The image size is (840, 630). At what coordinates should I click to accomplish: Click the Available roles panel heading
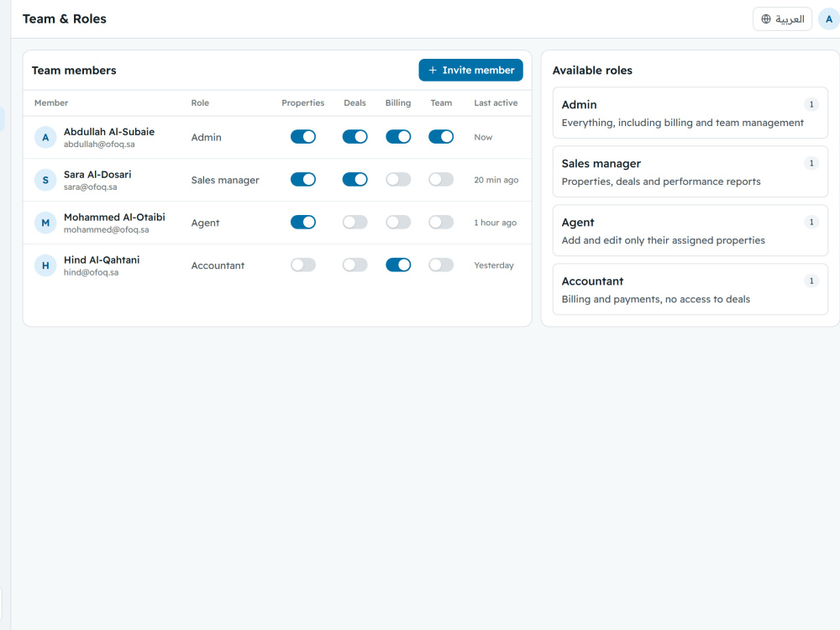[592, 71]
